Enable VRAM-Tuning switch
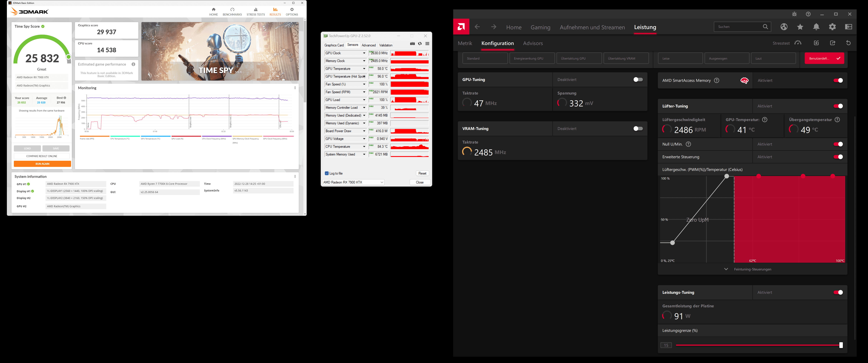Viewport: 868px width, 363px height. point(638,129)
